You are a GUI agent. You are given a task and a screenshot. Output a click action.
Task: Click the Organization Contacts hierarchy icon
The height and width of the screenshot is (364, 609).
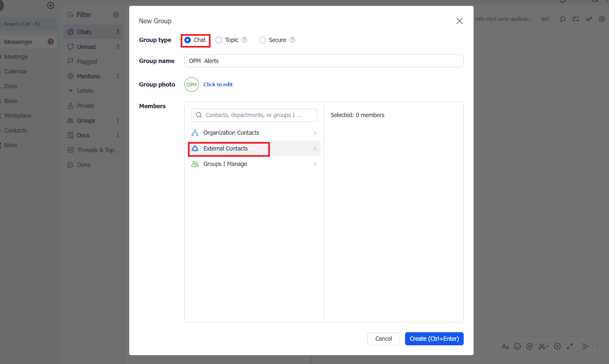pos(195,133)
